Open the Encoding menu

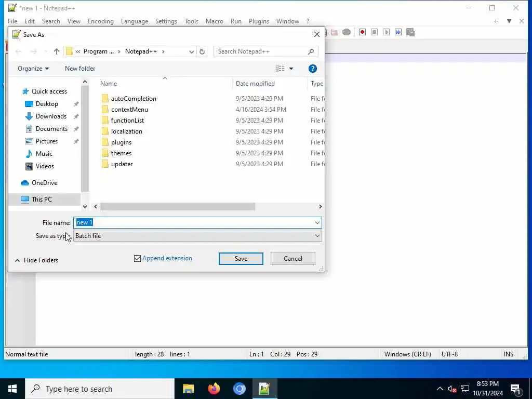[100, 21]
